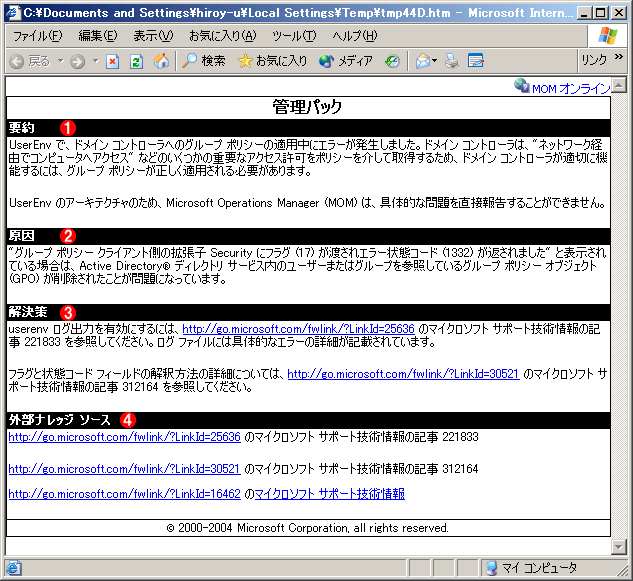
Task: Open LinkId=30521 link in 解決策 section
Action: click(x=403, y=374)
